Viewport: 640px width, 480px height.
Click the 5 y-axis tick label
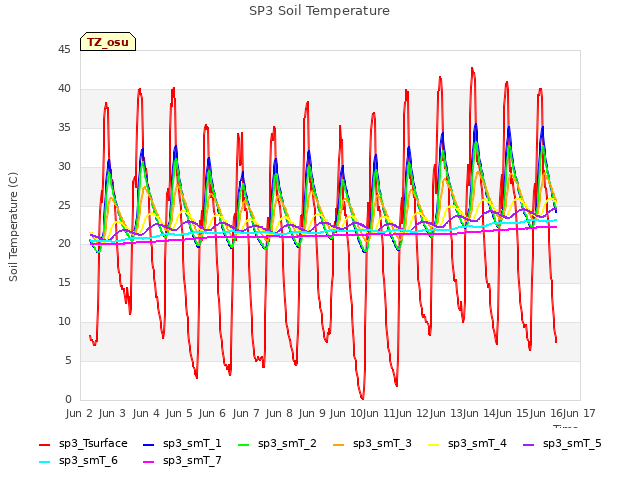click(68, 361)
